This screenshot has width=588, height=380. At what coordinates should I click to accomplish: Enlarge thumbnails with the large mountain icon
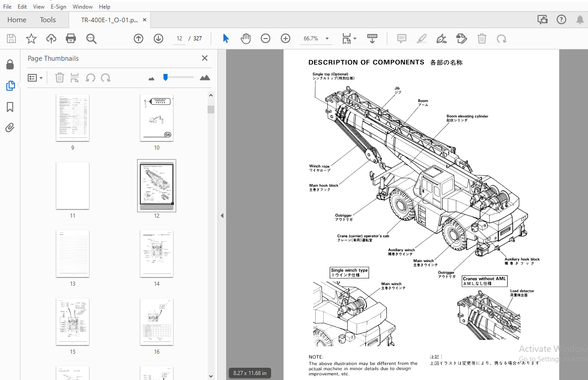coord(205,78)
